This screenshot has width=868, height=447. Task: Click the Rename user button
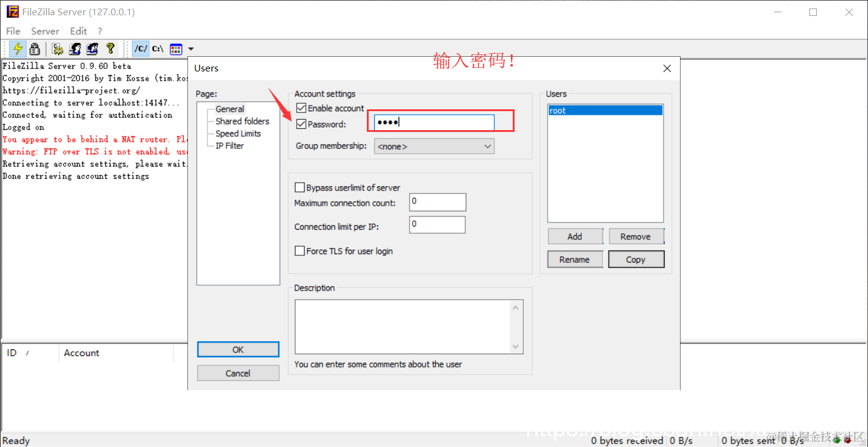[x=575, y=260]
